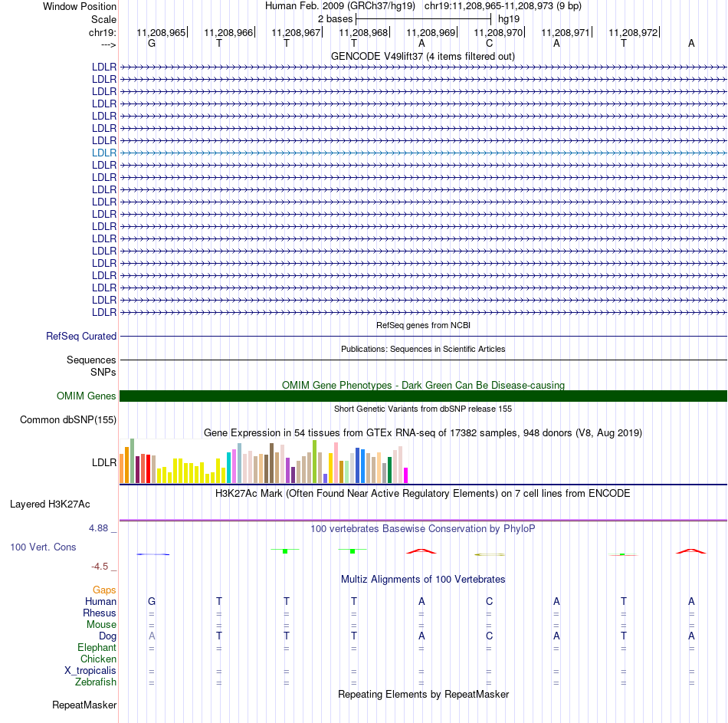
Task: Click the Human Feb. 2009 (GRCh37/hg19) title
Action: click(x=339, y=6)
